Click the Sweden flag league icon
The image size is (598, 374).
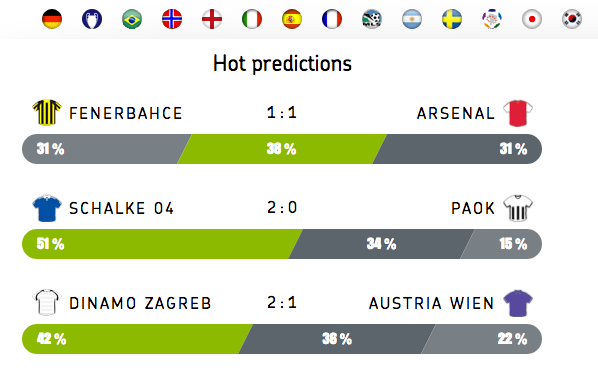click(x=452, y=19)
